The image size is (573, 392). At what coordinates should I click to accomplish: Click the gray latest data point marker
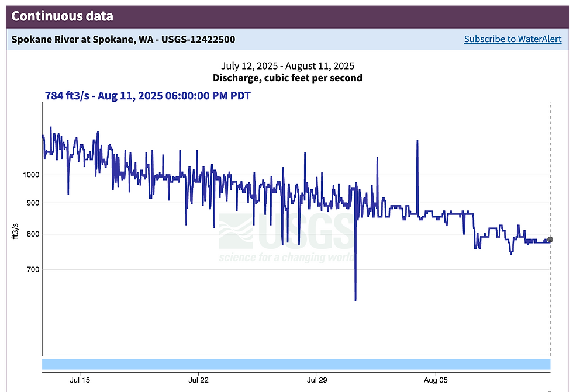tap(550, 240)
